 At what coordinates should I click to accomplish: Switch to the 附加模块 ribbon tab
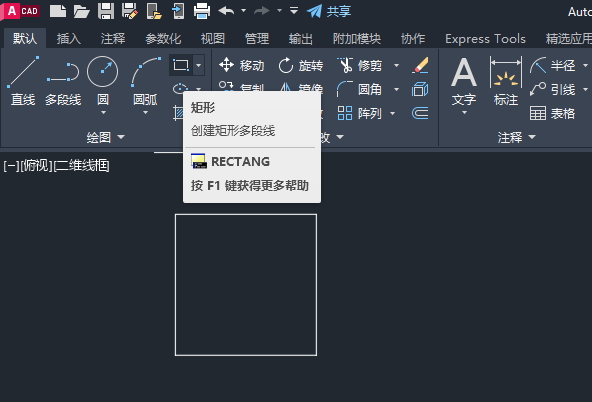(357, 39)
